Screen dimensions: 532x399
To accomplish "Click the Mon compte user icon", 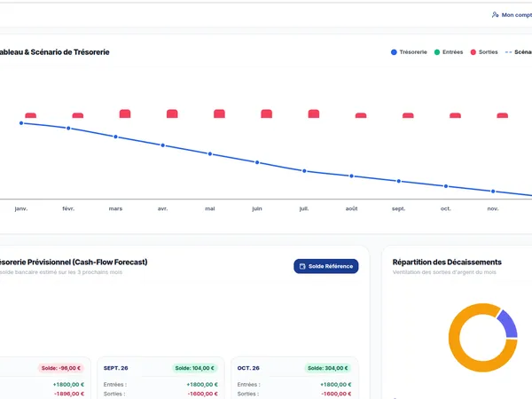I will coord(495,14).
